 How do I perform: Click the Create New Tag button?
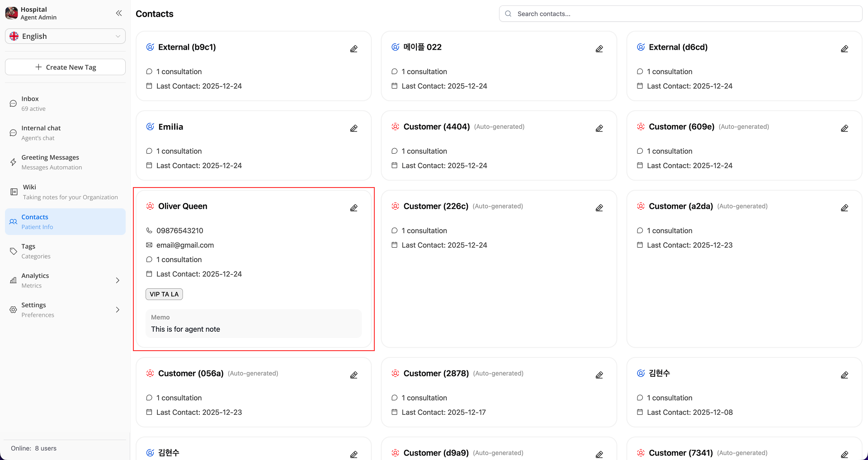[x=65, y=67]
